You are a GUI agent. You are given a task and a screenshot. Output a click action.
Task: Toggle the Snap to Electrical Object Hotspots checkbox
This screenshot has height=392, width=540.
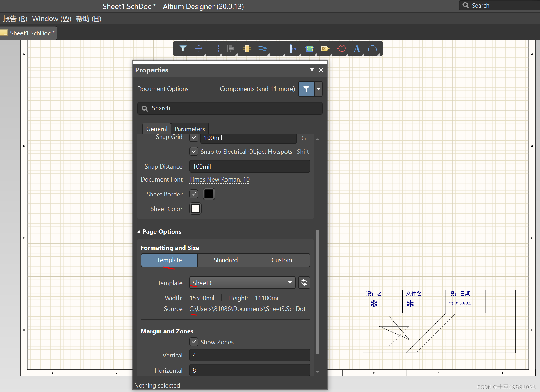click(194, 152)
